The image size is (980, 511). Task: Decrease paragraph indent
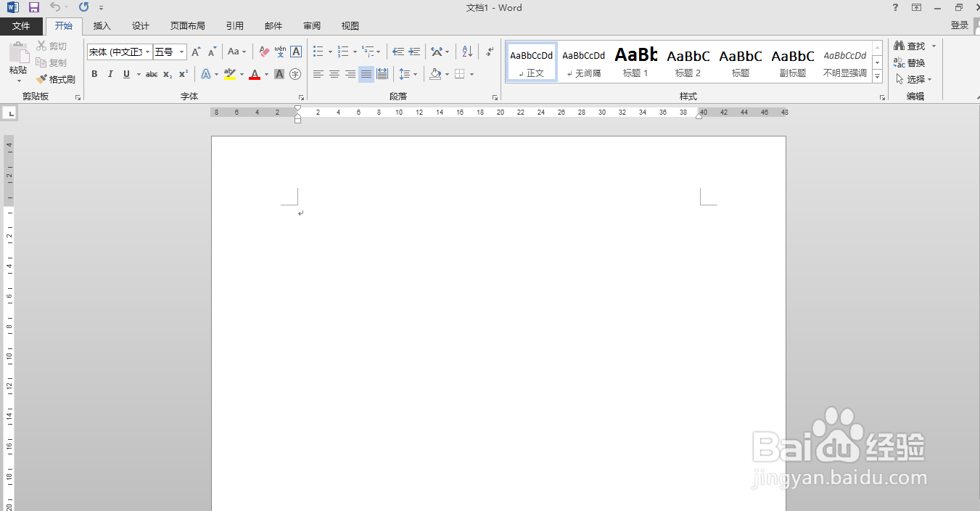pos(398,52)
